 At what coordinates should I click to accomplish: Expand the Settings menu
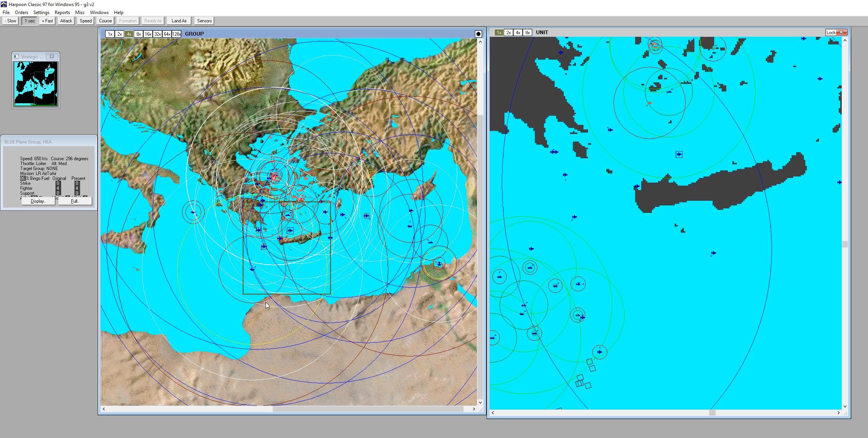click(41, 13)
